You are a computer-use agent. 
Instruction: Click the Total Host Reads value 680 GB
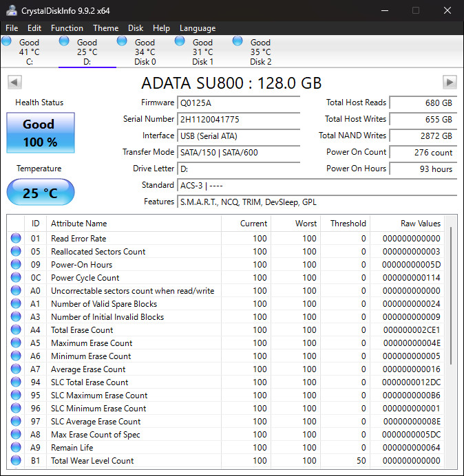[x=423, y=103]
